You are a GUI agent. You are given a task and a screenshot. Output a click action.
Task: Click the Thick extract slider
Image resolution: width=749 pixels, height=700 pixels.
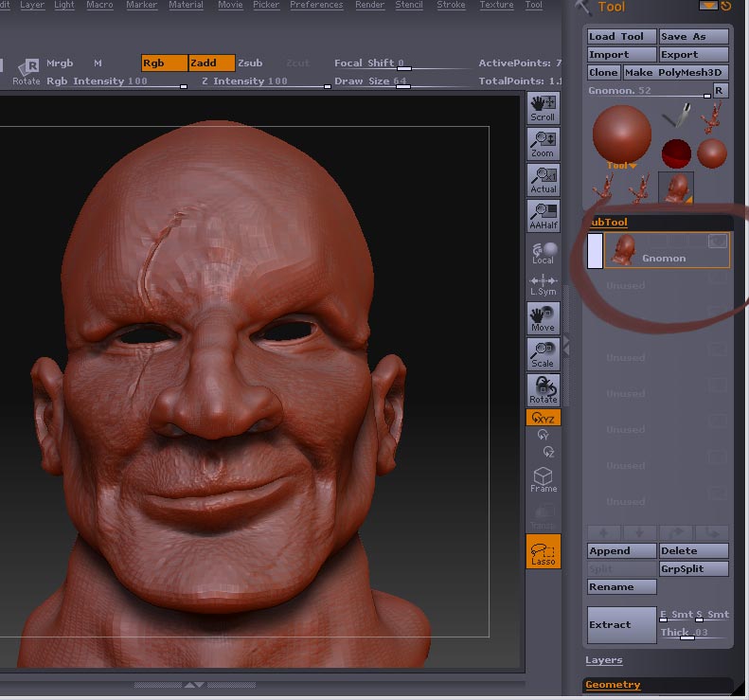[x=693, y=633]
